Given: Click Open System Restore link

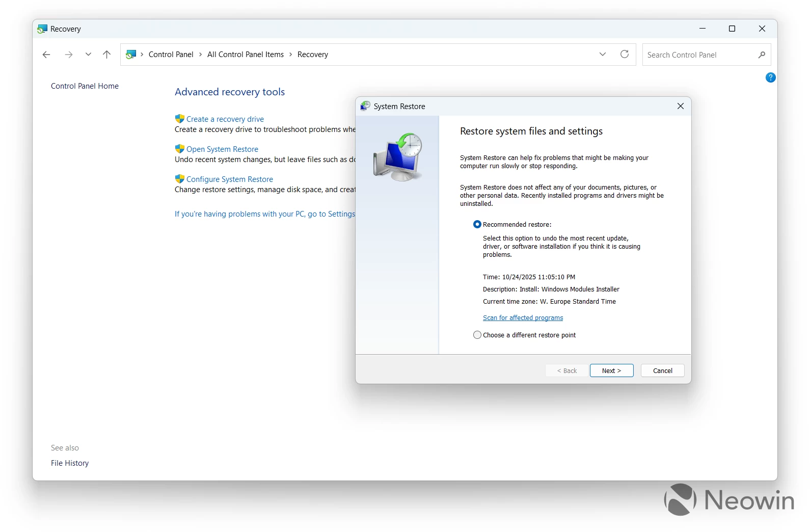Looking at the screenshot, I should pos(222,149).
